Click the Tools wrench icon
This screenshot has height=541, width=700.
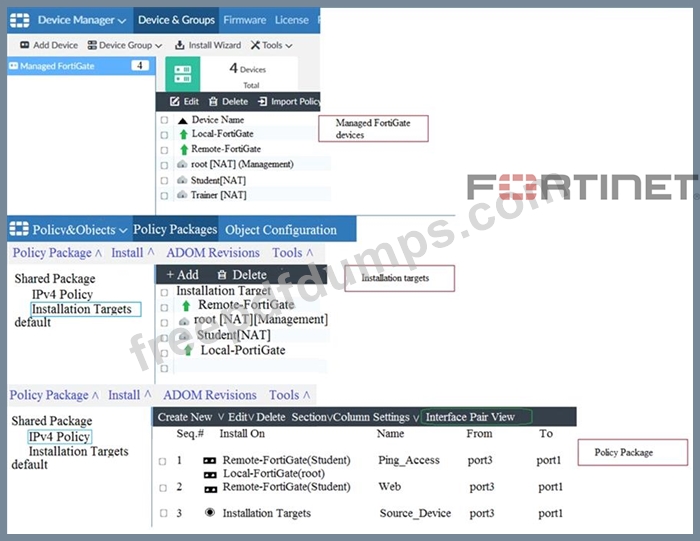pos(255,45)
